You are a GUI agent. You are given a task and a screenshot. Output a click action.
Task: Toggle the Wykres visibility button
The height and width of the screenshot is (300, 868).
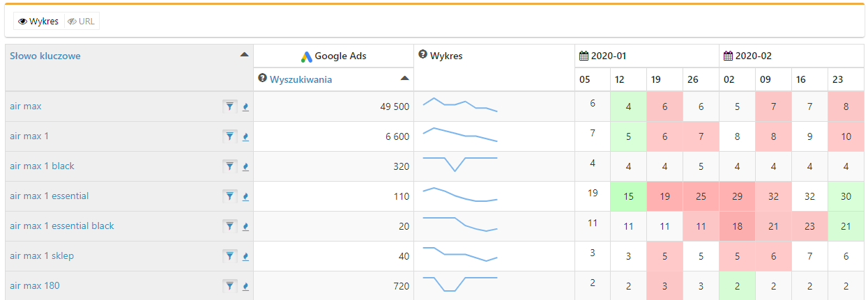[38, 22]
